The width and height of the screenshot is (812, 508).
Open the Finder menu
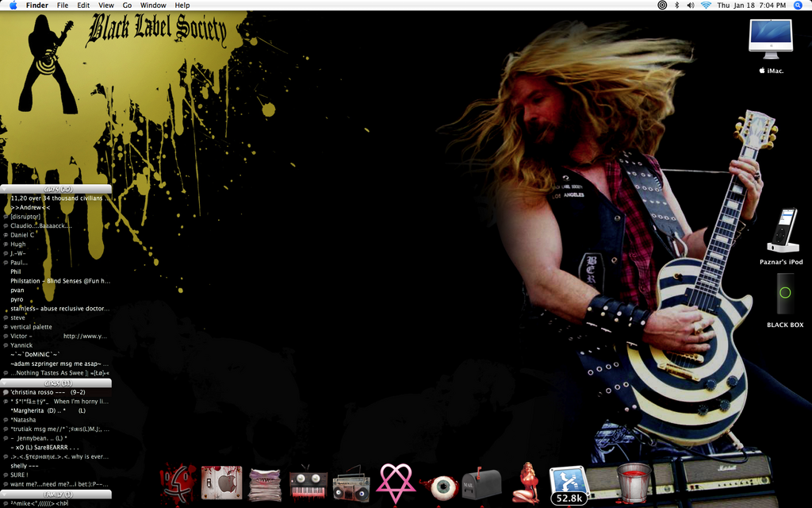(36, 6)
